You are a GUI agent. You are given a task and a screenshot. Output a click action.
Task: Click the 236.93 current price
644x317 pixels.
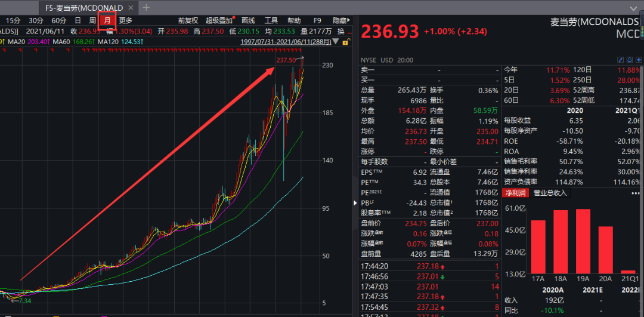click(x=390, y=32)
